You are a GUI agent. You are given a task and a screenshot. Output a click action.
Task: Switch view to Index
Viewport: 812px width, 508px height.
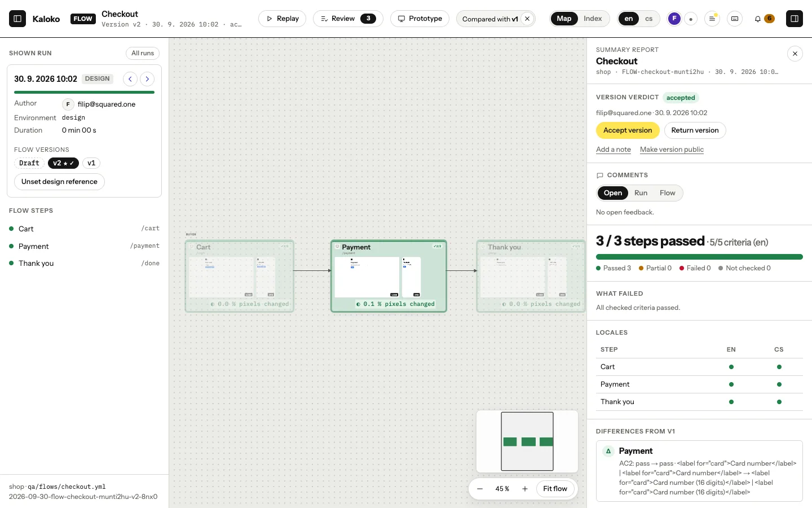click(593, 19)
